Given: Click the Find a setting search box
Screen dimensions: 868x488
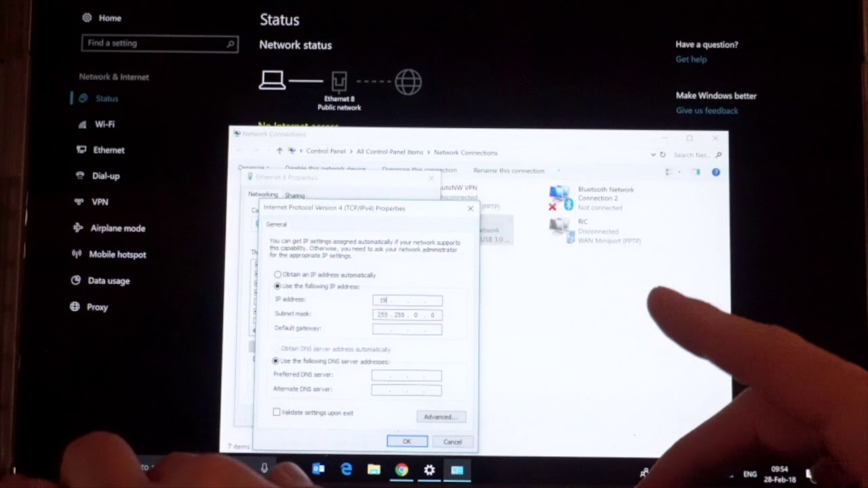Looking at the screenshot, I should click(x=159, y=43).
